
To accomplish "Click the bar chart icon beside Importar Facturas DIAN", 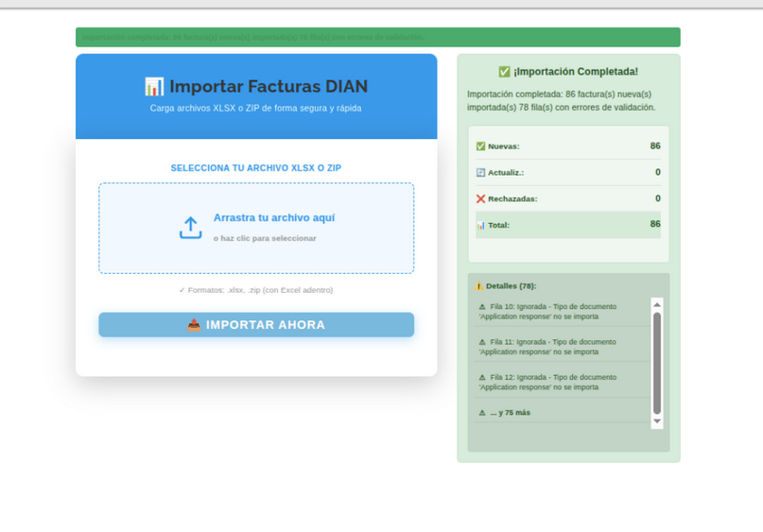I will 154,87.
